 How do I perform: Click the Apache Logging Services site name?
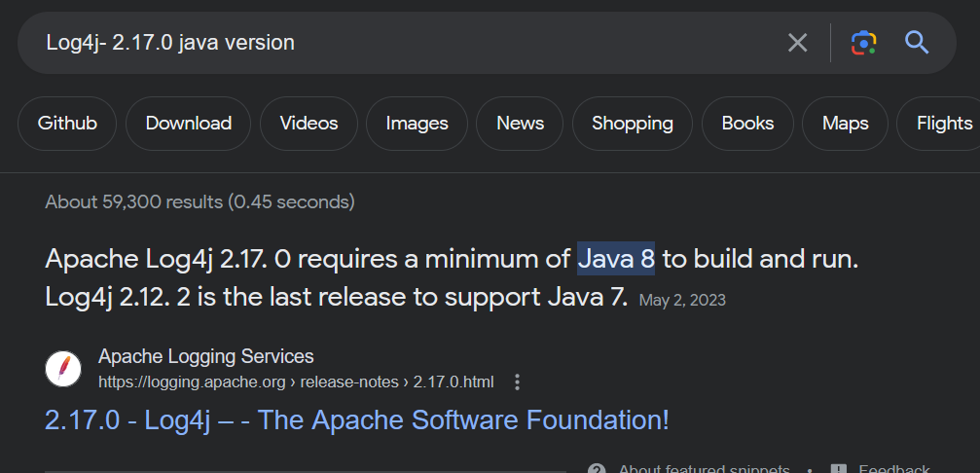coord(205,356)
